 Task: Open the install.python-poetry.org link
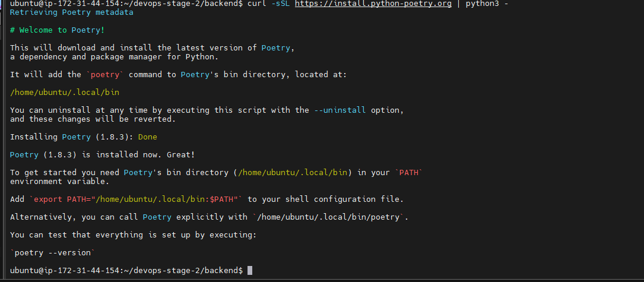click(x=373, y=4)
